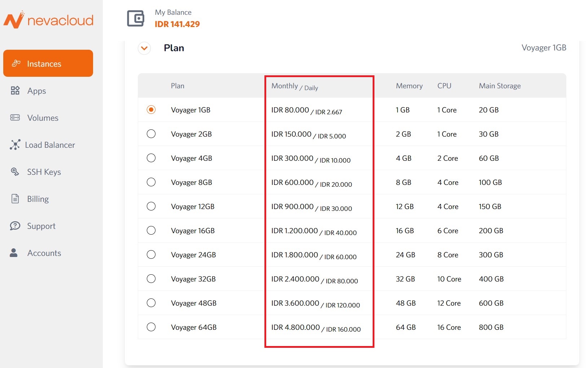Image resolution: width=588 pixels, height=368 pixels.
Task: Click the Volumes sidebar icon
Action: click(15, 118)
